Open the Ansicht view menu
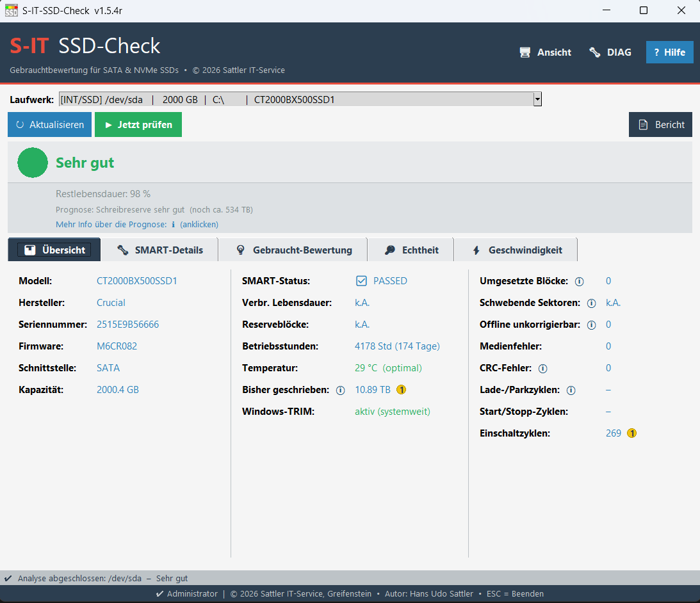Viewport: 700px width, 603px height. pyautogui.click(x=546, y=52)
